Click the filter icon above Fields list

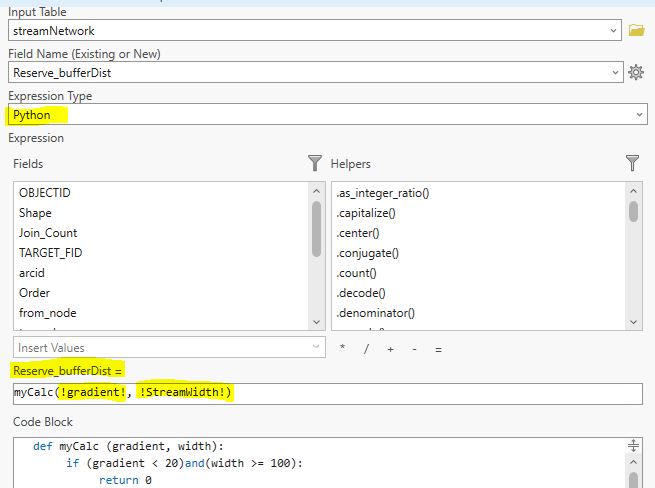[x=316, y=163]
